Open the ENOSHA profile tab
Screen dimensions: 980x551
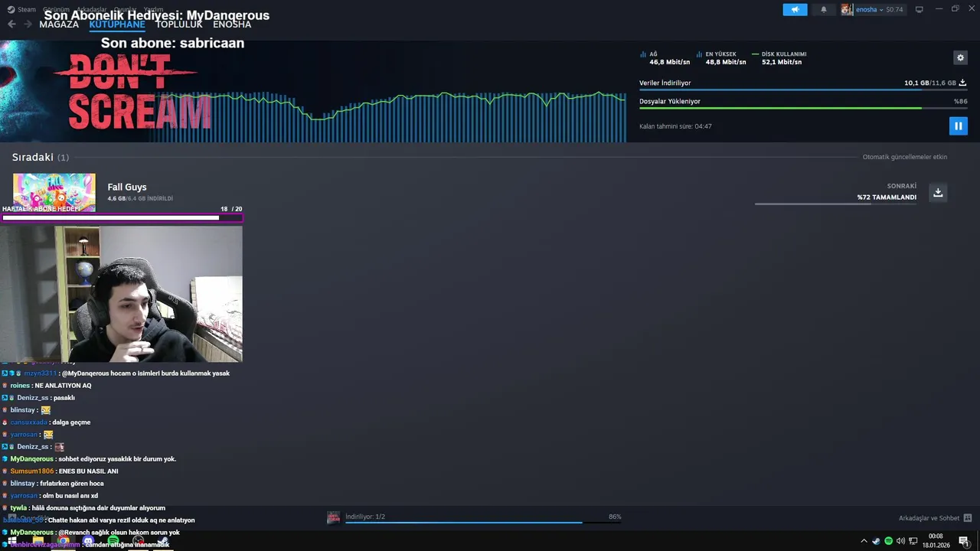[x=232, y=24]
